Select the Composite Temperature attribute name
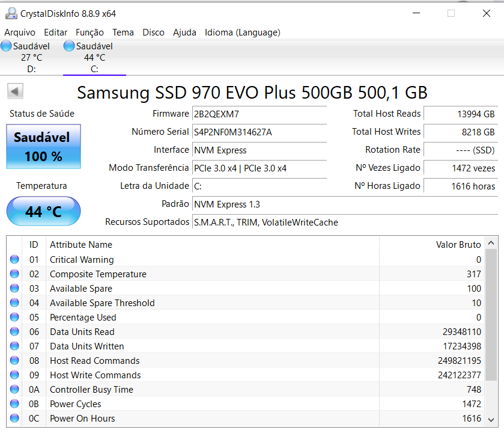504x433 pixels. [x=98, y=274]
